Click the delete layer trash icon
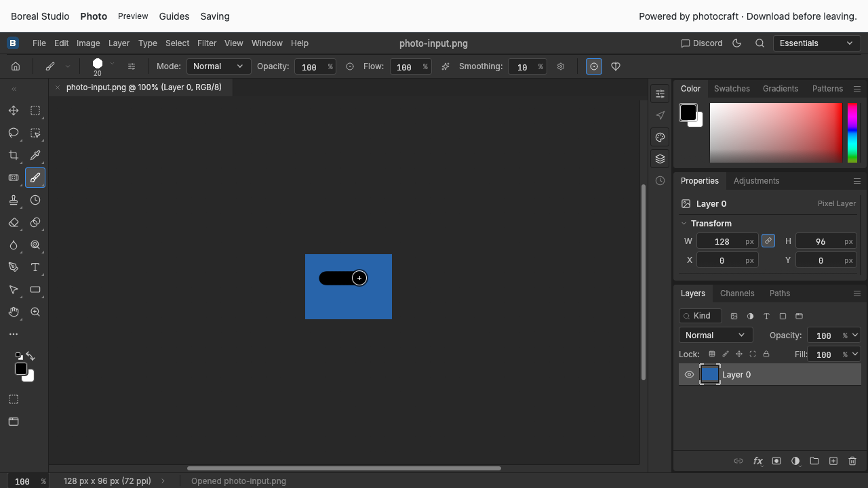This screenshot has width=868, height=488. coord(852,461)
